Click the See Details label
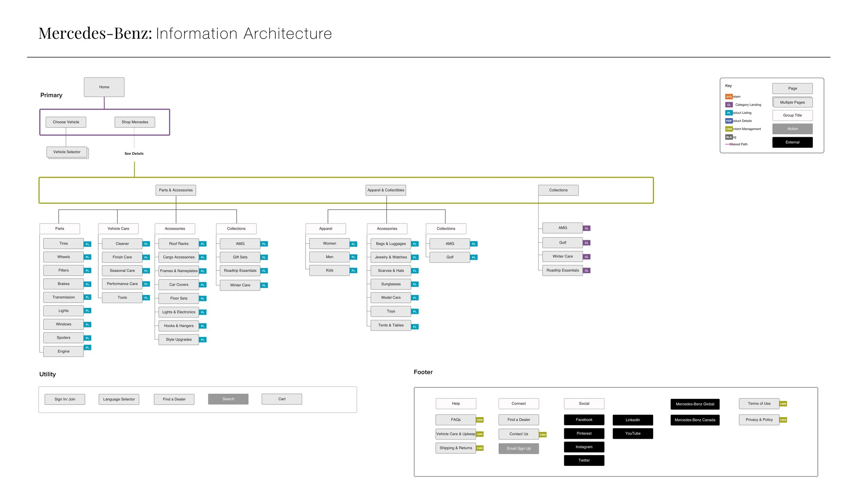This screenshot has width=868, height=496. coord(134,153)
